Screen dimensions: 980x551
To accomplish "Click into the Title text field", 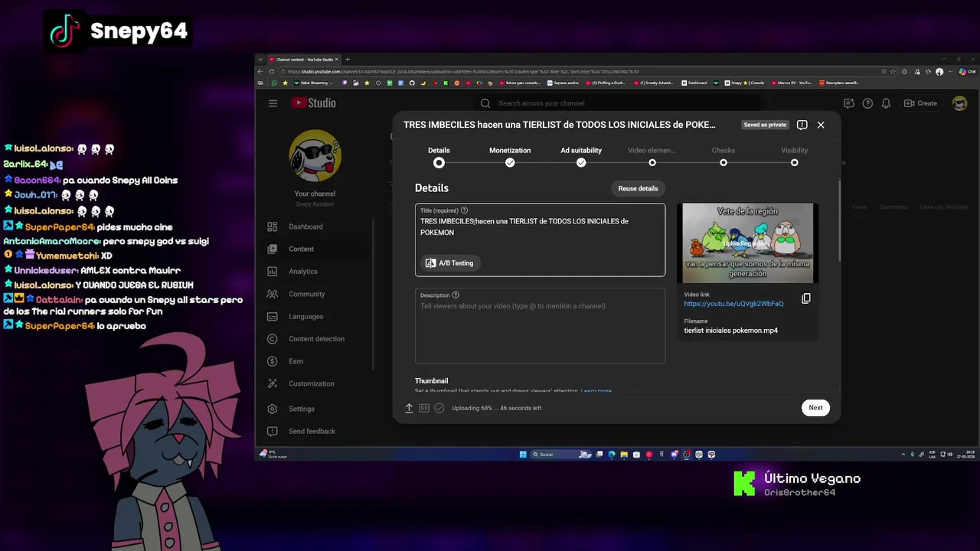I will pyautogui.click(x=541, y=240).
